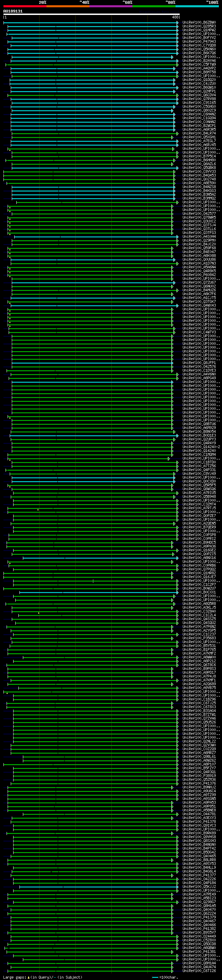Select the UniRef100_B0D1E3 label
The height and width of the screenshot is (980, 222).
pos(199,435)
